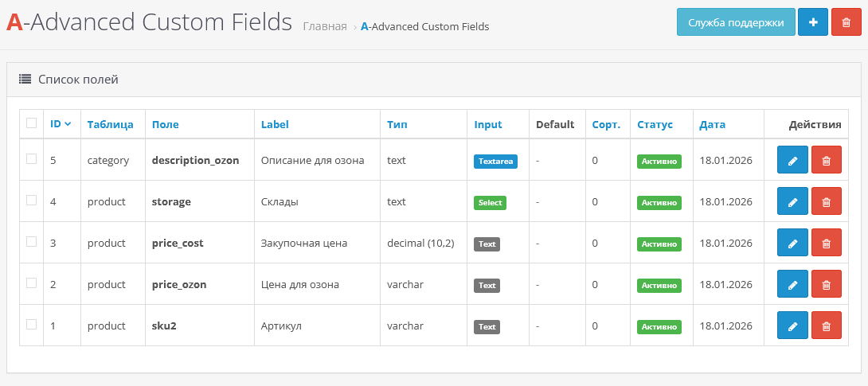Toggle the select-all checkbox in table header
Viewport: 868px width, 386px height.
point(32,123)
